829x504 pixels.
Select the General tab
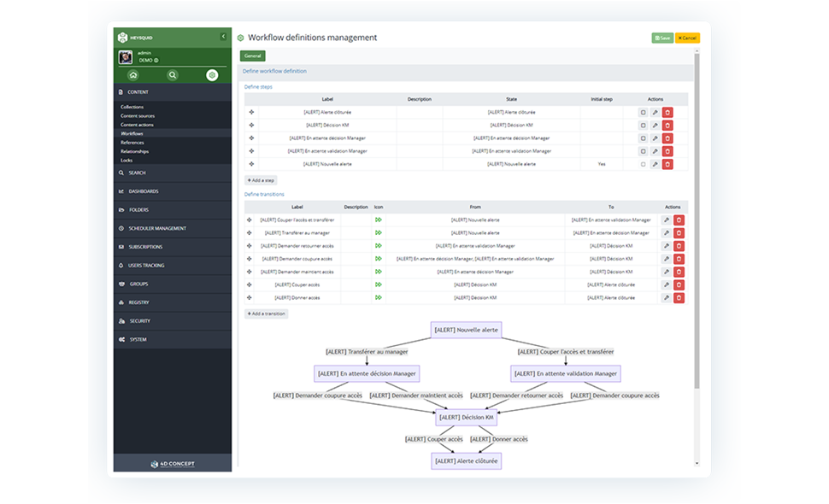(253, 56)
